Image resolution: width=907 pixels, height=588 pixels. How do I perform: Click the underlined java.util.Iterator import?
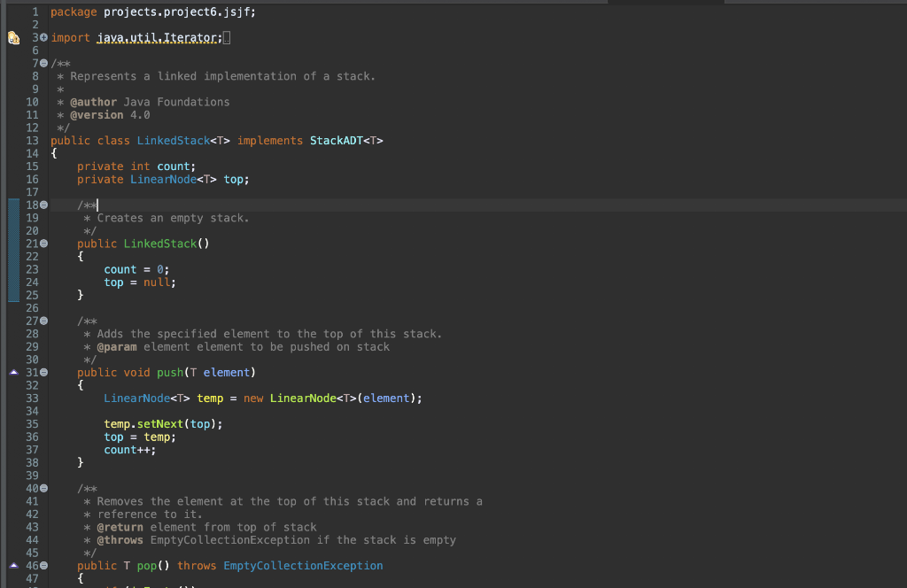tap(159, 38)
